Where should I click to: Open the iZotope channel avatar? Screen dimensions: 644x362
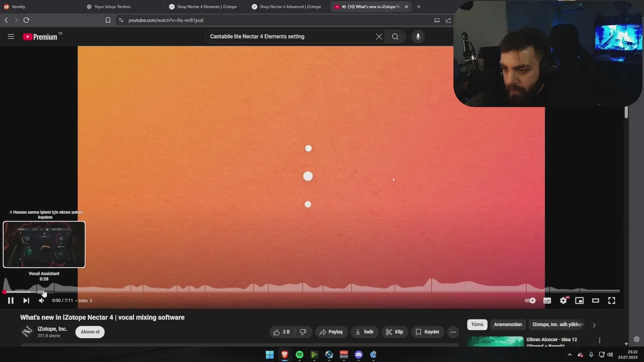pos(27,332)
